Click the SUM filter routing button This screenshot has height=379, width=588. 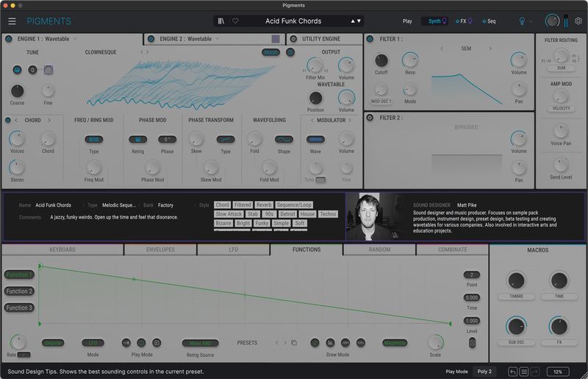tap(561, 68)
